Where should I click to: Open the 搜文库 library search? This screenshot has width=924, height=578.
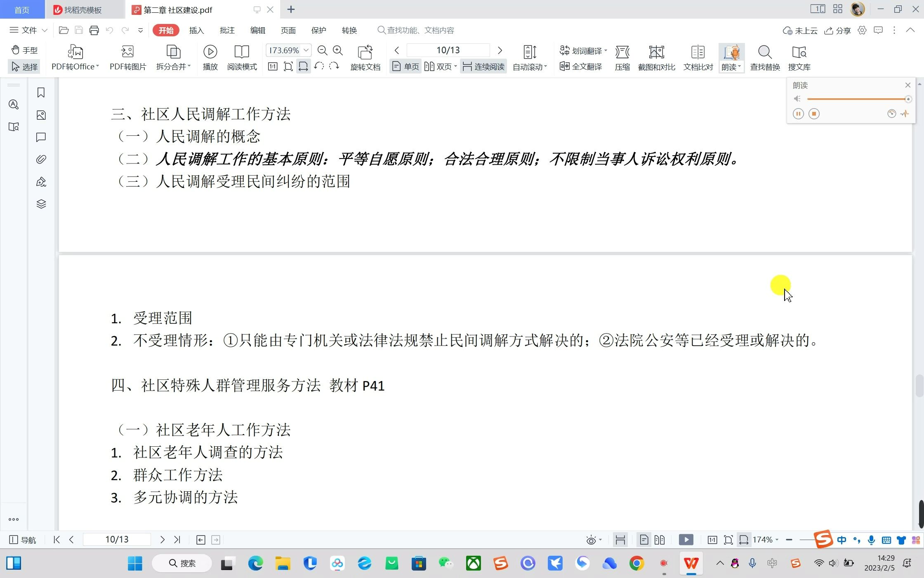click(x=799, y=57)
